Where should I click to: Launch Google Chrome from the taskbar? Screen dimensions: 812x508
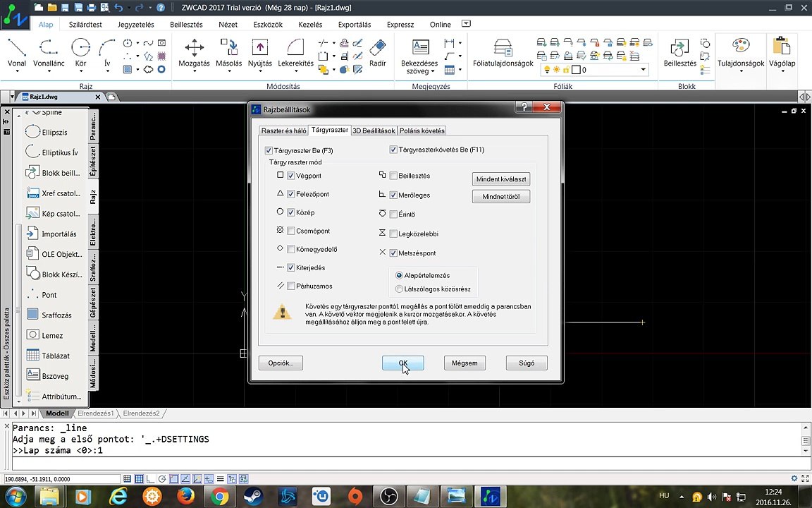pos(220,497)
